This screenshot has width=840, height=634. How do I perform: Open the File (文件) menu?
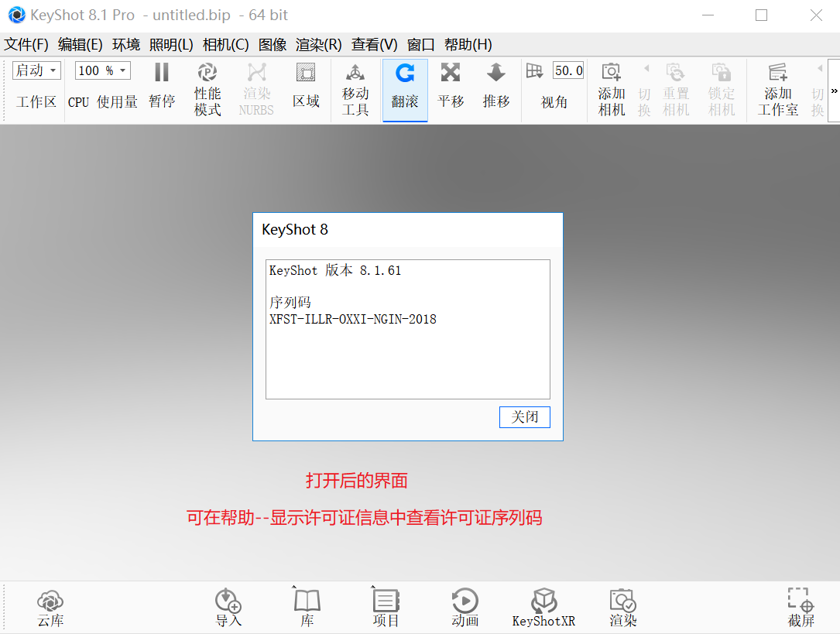[x=26, y=44]
